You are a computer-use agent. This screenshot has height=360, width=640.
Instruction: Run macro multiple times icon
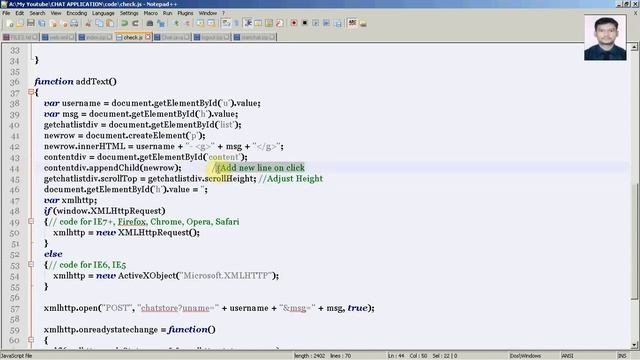tap(327, 24)
